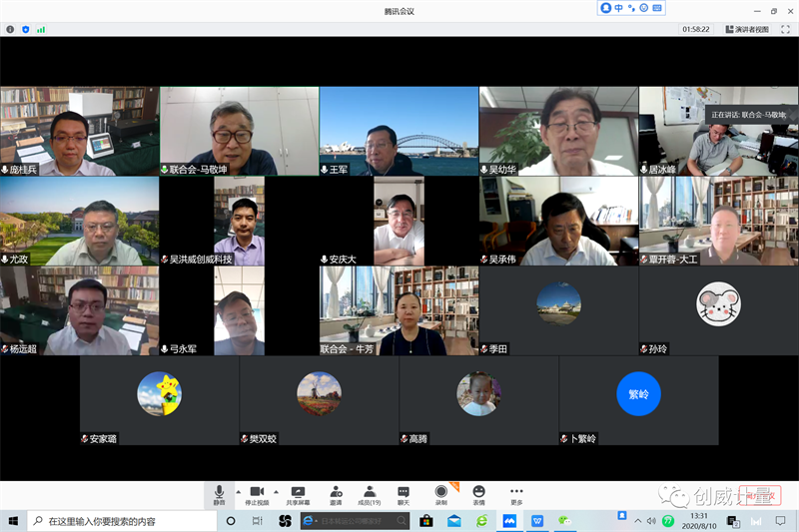This screenshot has height=532, width=799.
Task: Check the network signal status icon
Action: tap(41, 29)
